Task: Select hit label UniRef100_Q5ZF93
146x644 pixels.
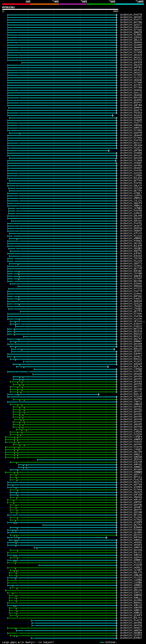Action: click(x=131, y=459)
